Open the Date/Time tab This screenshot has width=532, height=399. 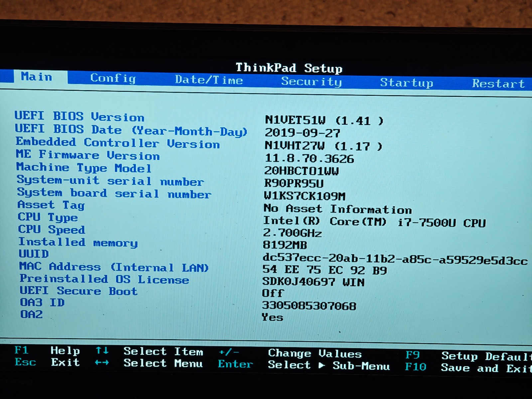pos(209,80)
